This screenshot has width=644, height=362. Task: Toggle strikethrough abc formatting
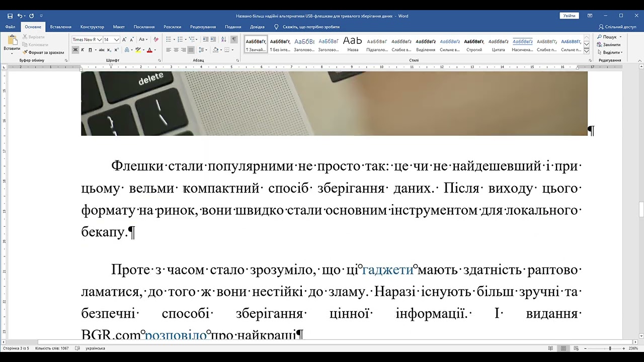(102, 50)
